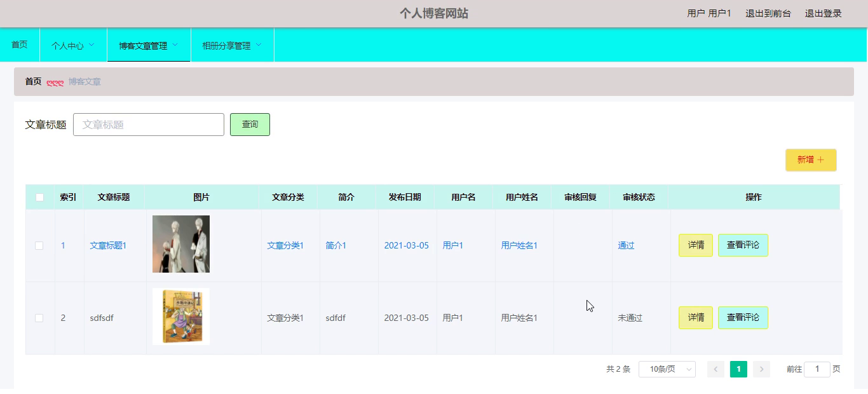The image size is (868, 394).
Task: Click 详情 for the 文章标题1 row
Action: [x=696, y=245]
